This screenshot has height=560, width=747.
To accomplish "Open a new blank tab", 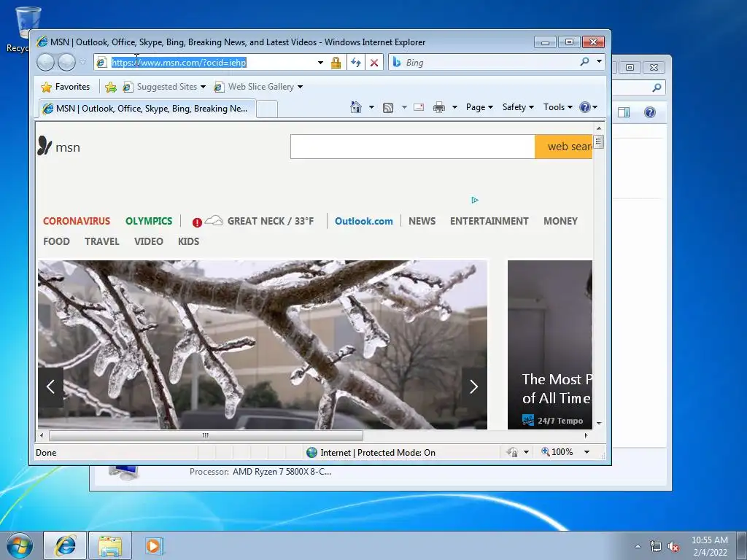I will click(x=267, y=109).
